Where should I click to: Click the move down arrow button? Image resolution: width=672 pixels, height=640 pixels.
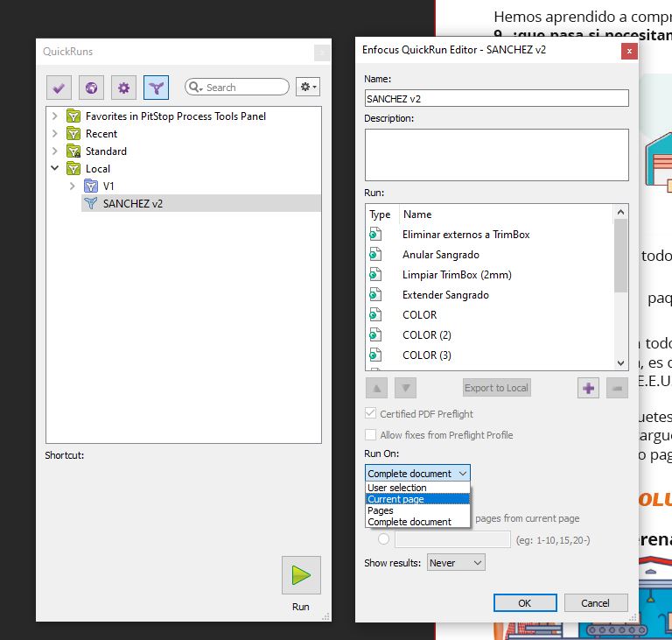(x=405, y=388)
